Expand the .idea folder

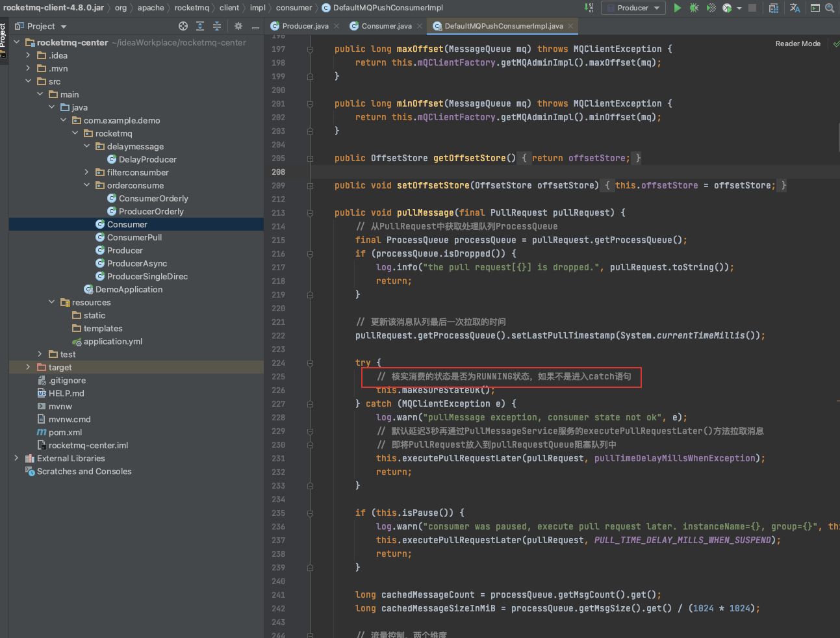[x=28, y=55]
